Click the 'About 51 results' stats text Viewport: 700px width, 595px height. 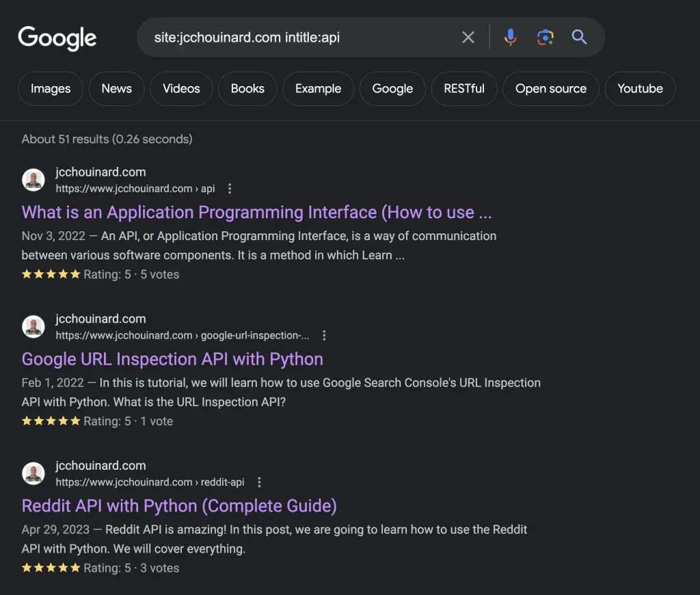point(107,139)
